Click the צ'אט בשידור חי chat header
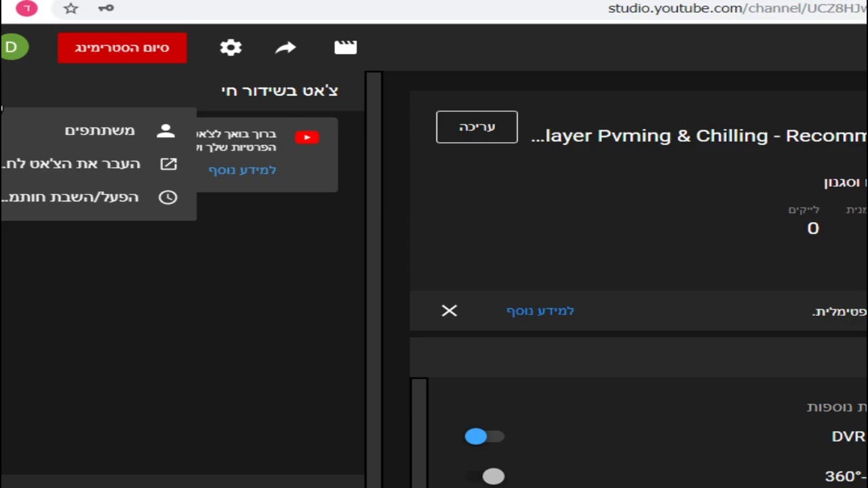The height and width of the screenshot is (488, 868). tap(279, 91)
